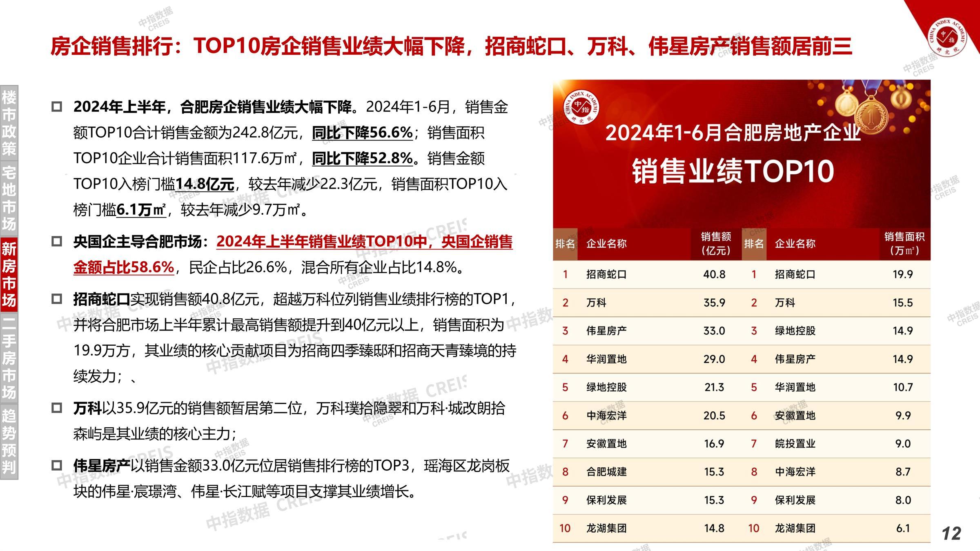This screenshot has width=980, height=551.
Task: Click the academy seal on red banner
Action: click(x=581, y=108)
